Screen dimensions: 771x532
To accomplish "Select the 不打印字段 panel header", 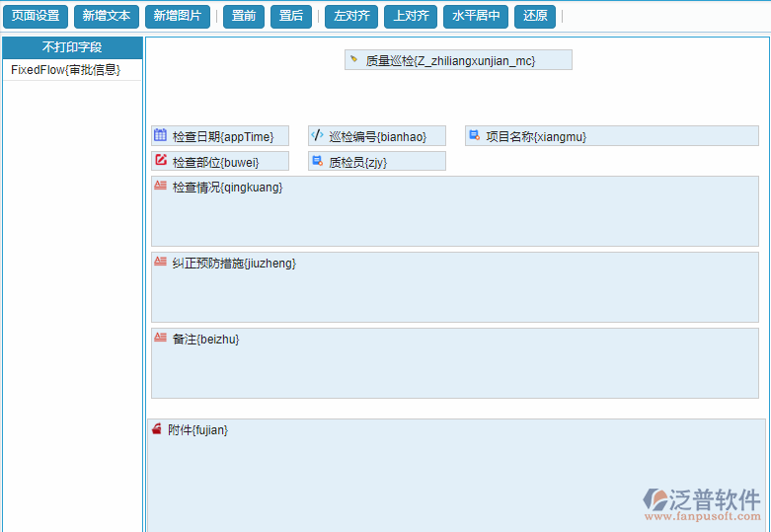I will point(72,47).
